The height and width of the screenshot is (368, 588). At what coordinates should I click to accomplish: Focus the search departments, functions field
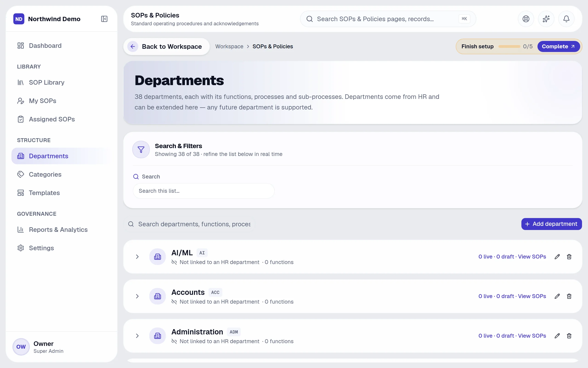tap(189, 224)
